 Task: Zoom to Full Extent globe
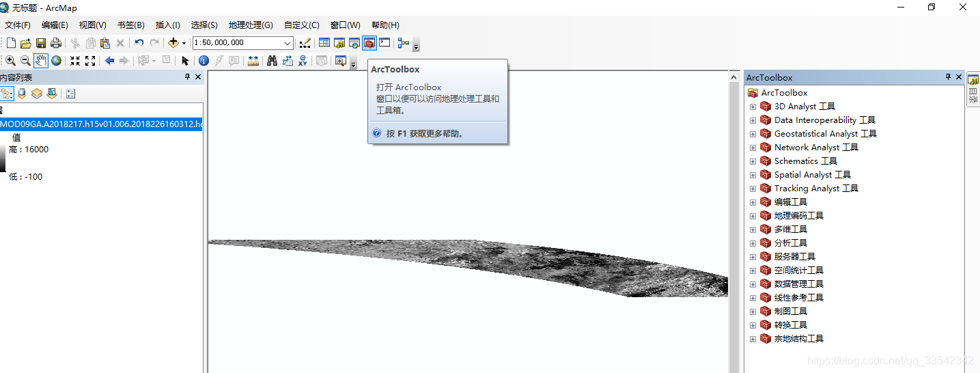click(56, 61)
